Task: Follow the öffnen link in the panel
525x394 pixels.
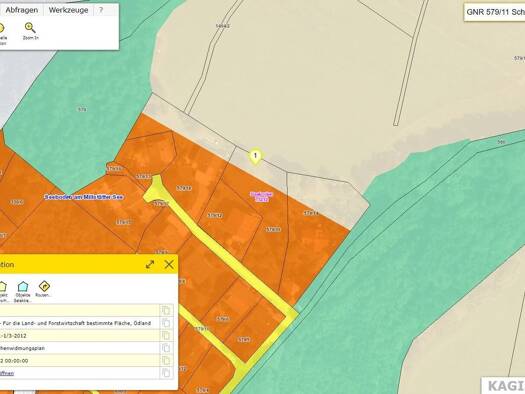Action: pyautogui.click(x=7, y=373)
